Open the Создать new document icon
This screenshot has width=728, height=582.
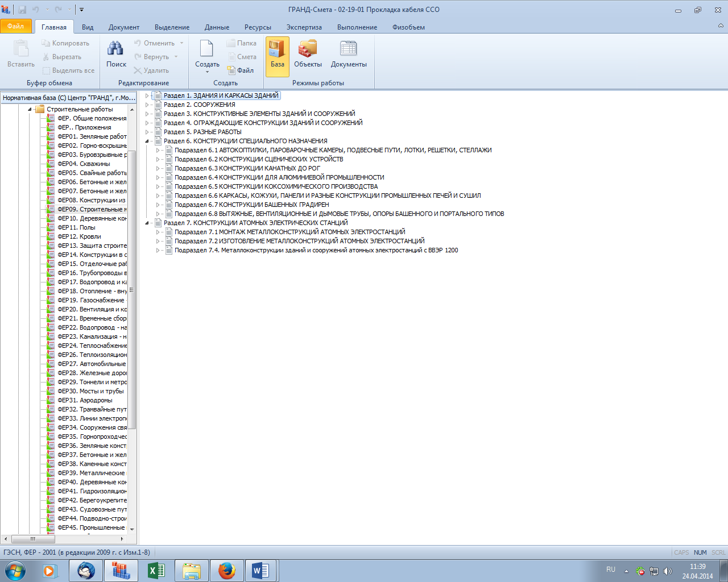pyautogui.click(x=206, y=50)
